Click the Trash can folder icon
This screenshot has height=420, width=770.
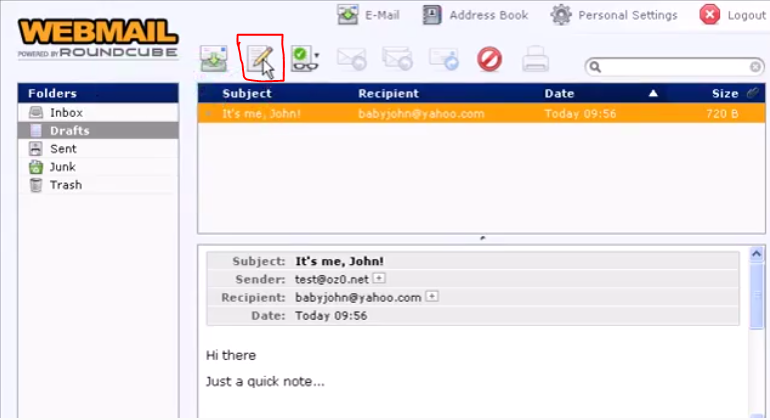point(36,185)
